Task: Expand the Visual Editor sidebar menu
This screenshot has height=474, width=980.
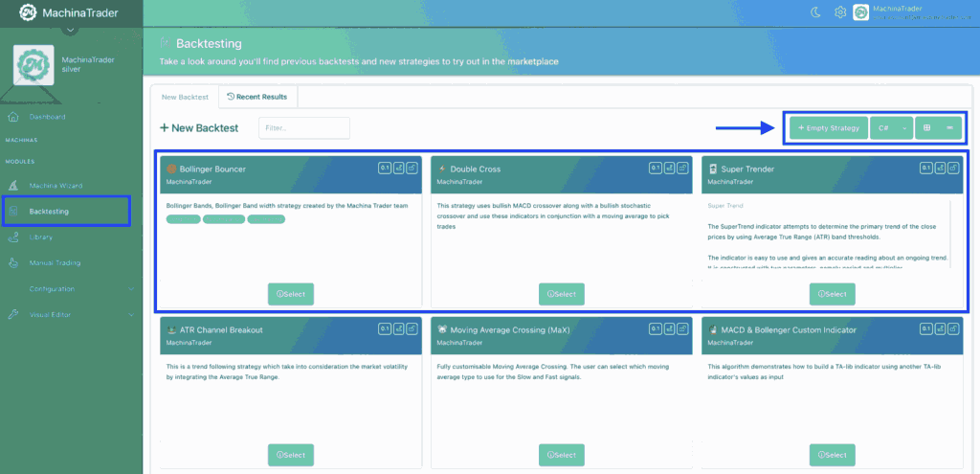Action: click(x=131, y=314)
